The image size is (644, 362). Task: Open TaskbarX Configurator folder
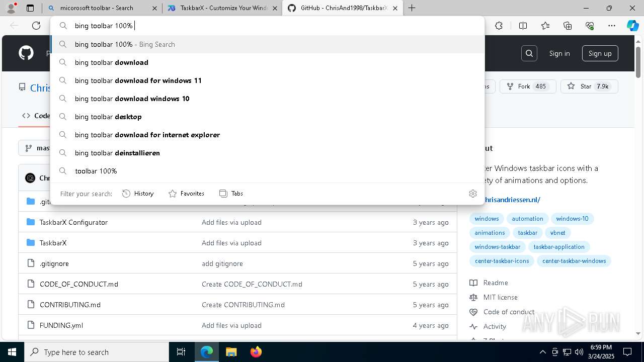[x=73, y=222]
